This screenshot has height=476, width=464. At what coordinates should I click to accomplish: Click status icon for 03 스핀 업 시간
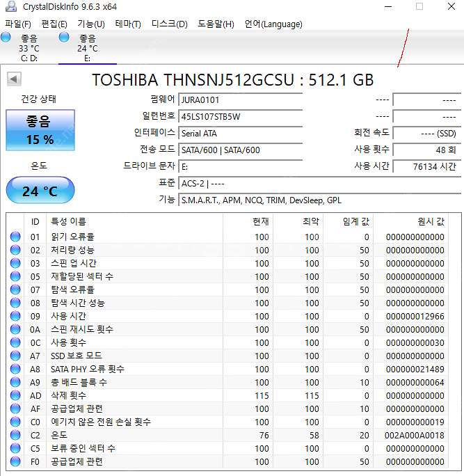(x=15, y=263)
